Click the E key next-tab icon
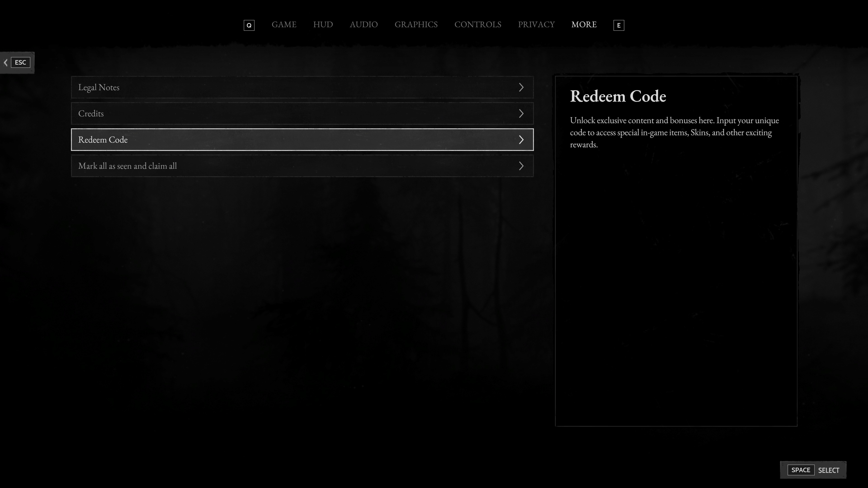868x488 pixels. coord(619,25)
